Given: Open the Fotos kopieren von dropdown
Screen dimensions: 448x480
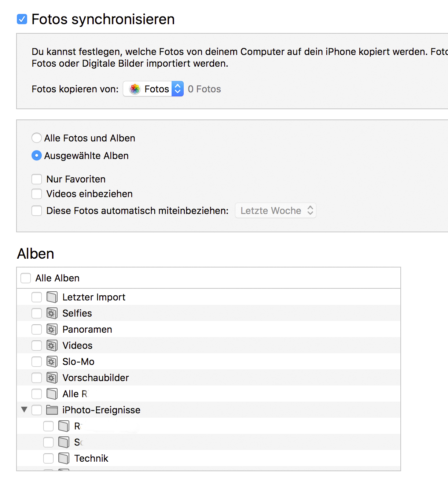Looking at the screenshot, I should [x=153, y=89].
